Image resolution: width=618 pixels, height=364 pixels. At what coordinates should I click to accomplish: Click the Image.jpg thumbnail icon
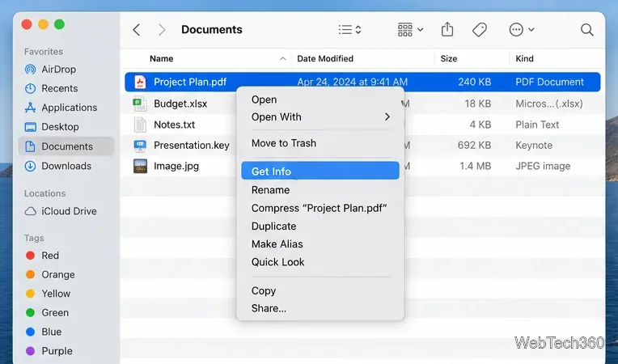(140, 166)
